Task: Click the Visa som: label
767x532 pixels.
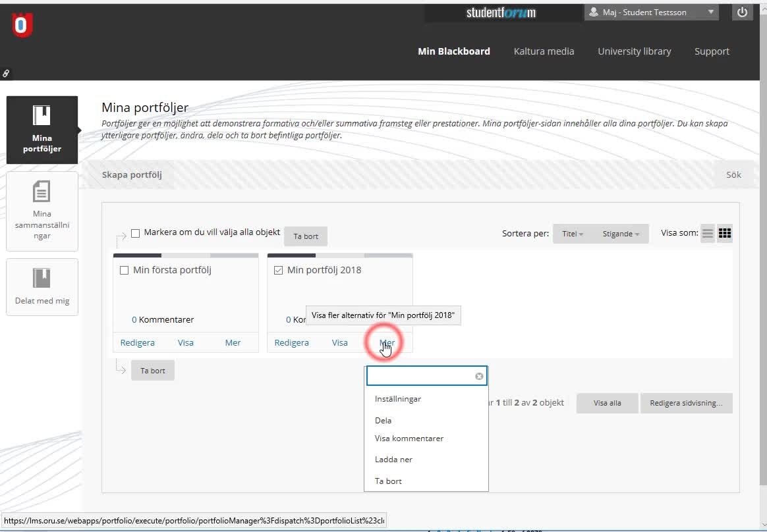Action: click(679, 233)
